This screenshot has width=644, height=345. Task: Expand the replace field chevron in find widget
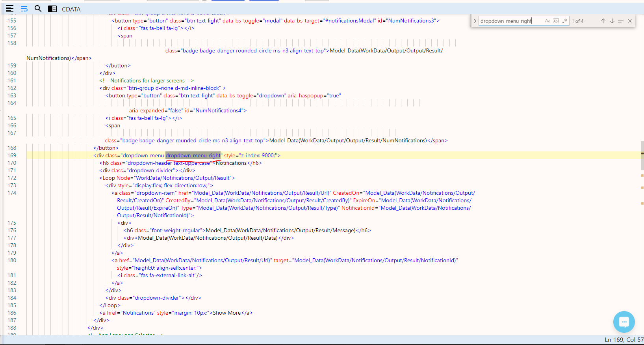point(475,21)
